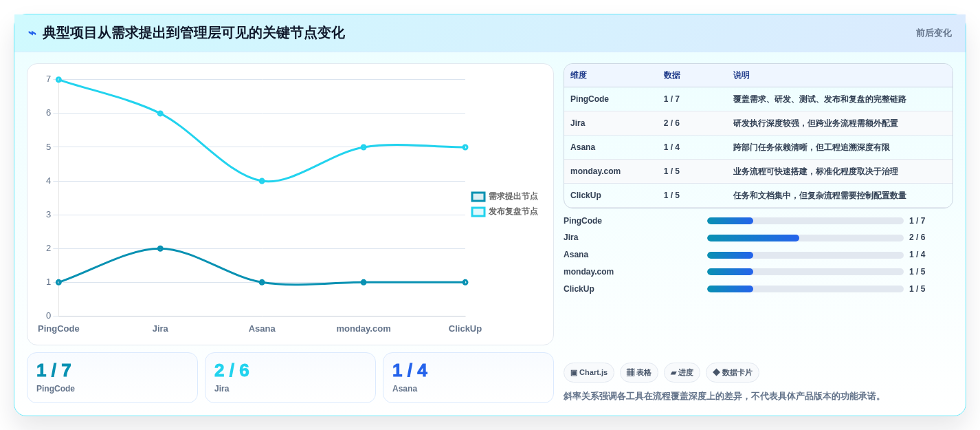Click the Asana data point on the upper line
The height and width of the screenshot is (430, 980).
262,181
